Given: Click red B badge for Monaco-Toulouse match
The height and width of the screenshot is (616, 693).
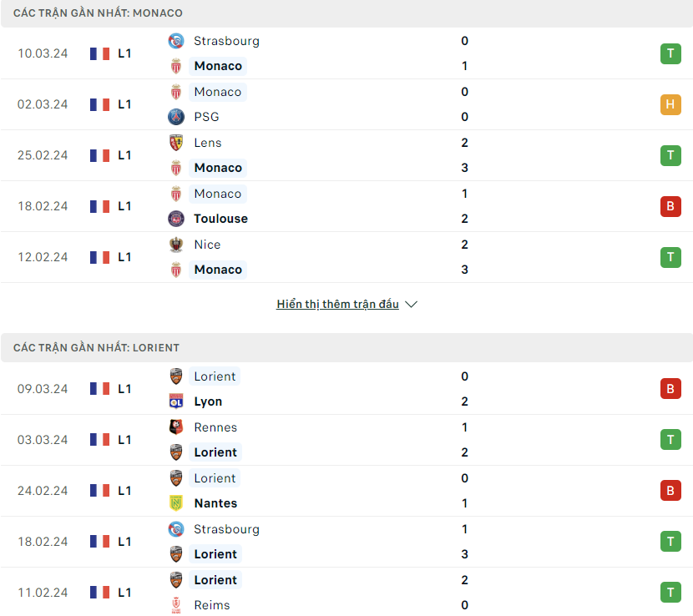Looking at the screenshot, I should click(x=670, y=206).
